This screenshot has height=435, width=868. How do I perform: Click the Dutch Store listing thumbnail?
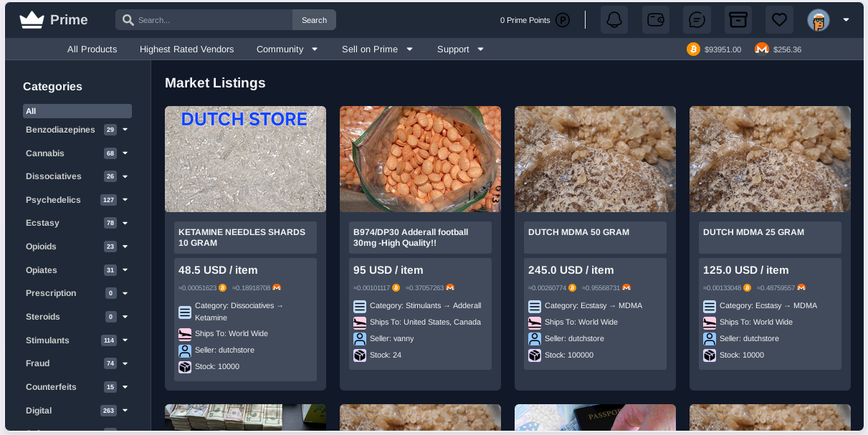tap(245, 159)
